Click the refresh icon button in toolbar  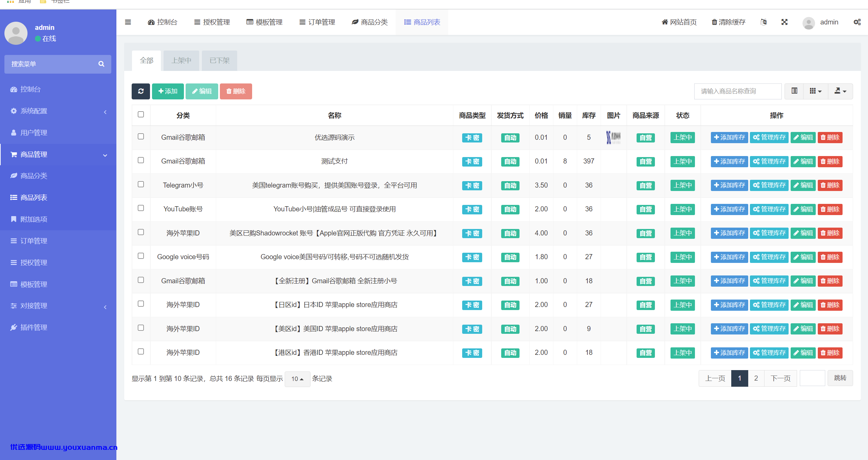click(140, 91)
